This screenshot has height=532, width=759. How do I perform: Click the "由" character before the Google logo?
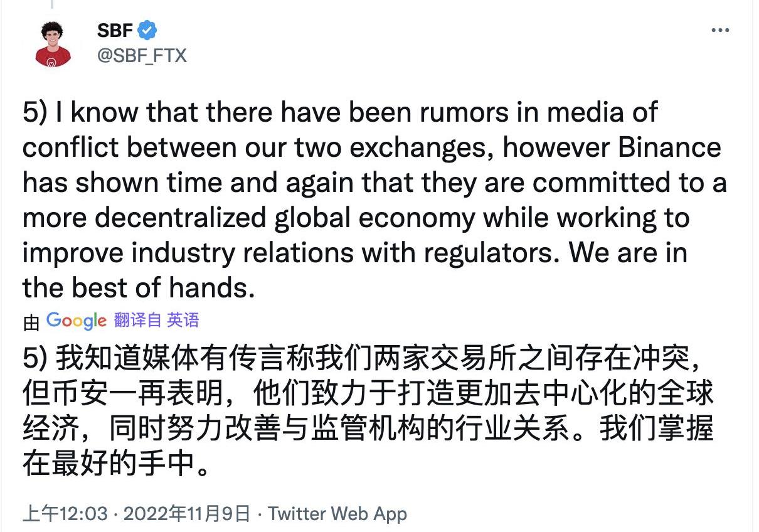click(x=31, y=322)
